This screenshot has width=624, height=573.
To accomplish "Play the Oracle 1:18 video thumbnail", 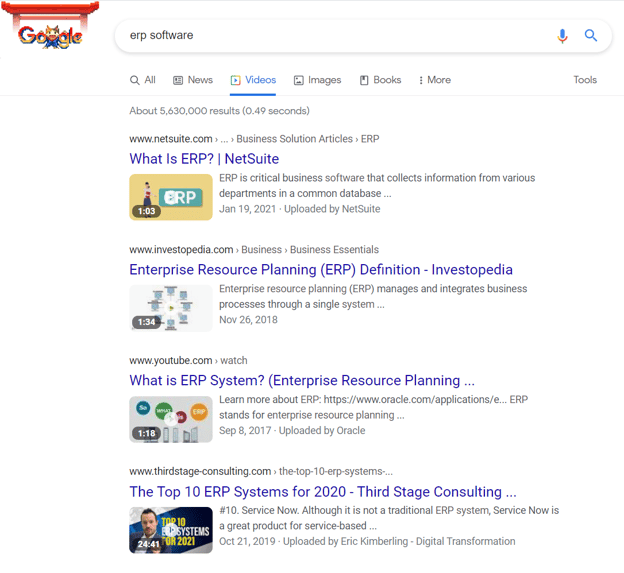I will pos(170,419).
